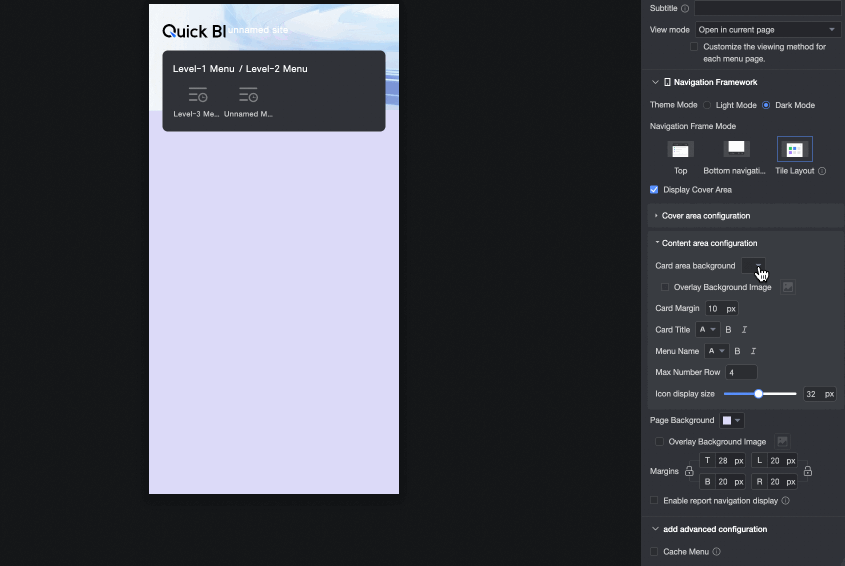The height and width of the screenshot is (566, 845).
Task: Click the Card Margin input field
Action: (x=722, y=309)
